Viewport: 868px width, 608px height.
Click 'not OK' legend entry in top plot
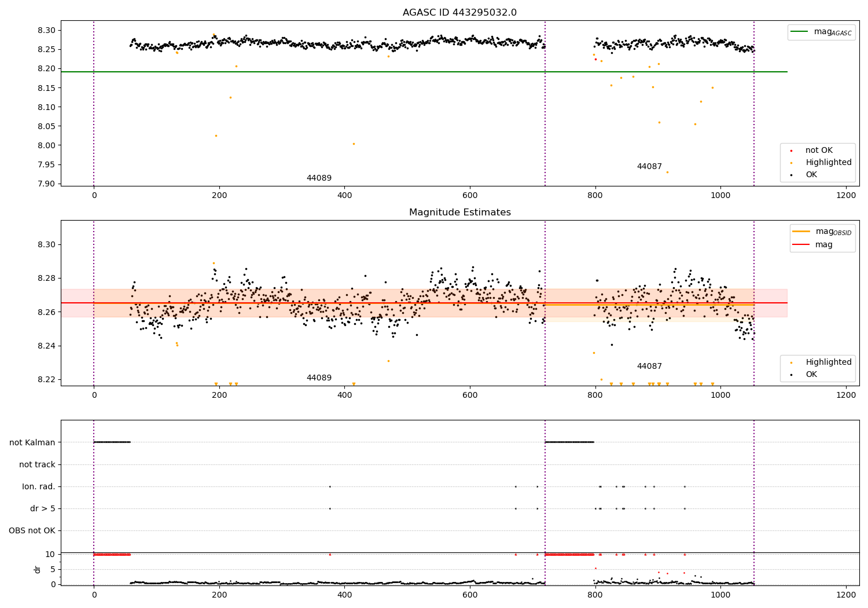(811, 151)
